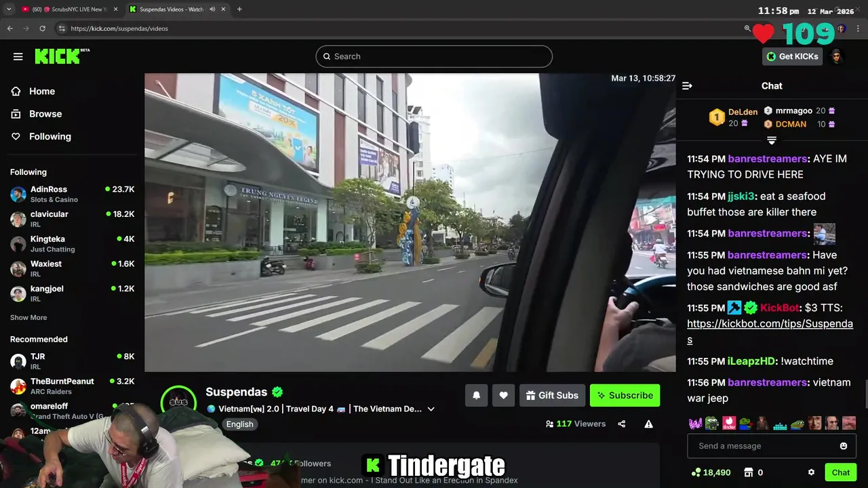868x488 pixels.
Task: Click the Subscribe button
Action: [625, 395]
